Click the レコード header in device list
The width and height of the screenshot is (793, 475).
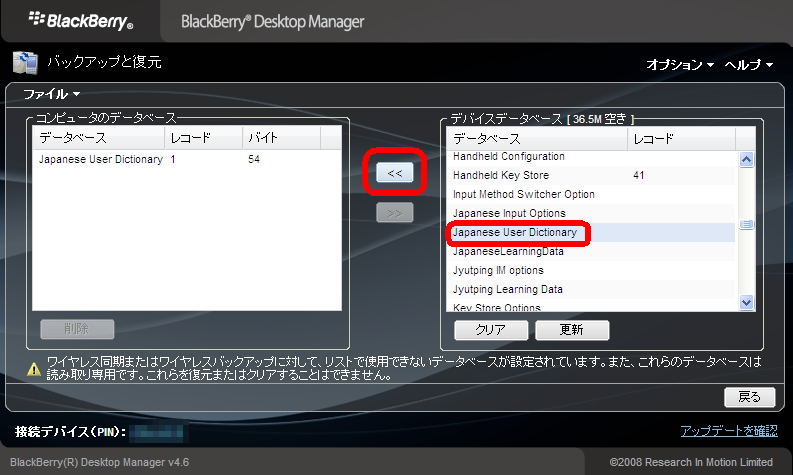[x=681, y=139]
